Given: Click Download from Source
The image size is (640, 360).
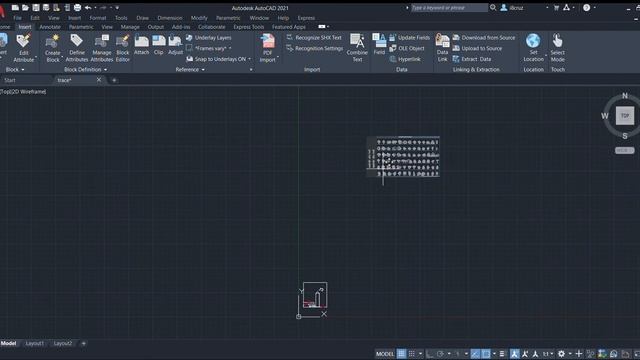Looking at the screenshot, I should [484, 38].
